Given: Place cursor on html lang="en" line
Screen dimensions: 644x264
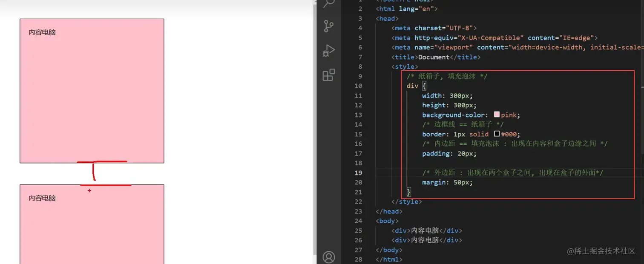Looking at the screenshot, I should coord(407,9).
